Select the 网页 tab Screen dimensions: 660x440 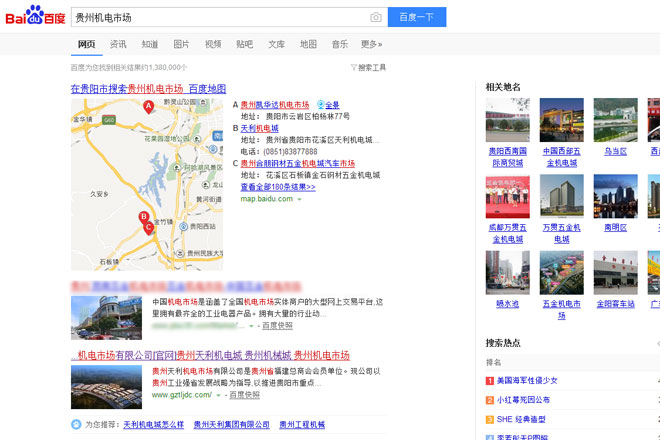click(x=86, y=44)
